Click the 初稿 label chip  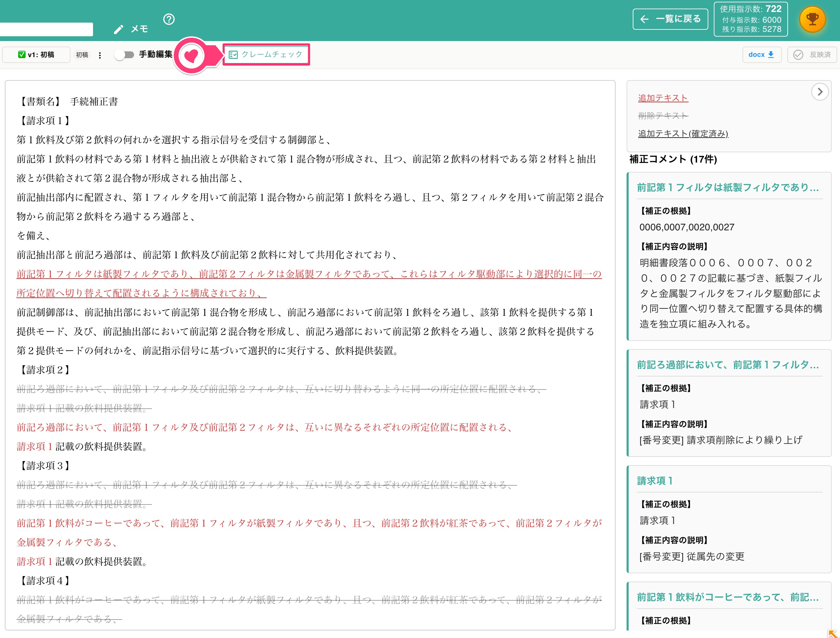click(82, 55)
